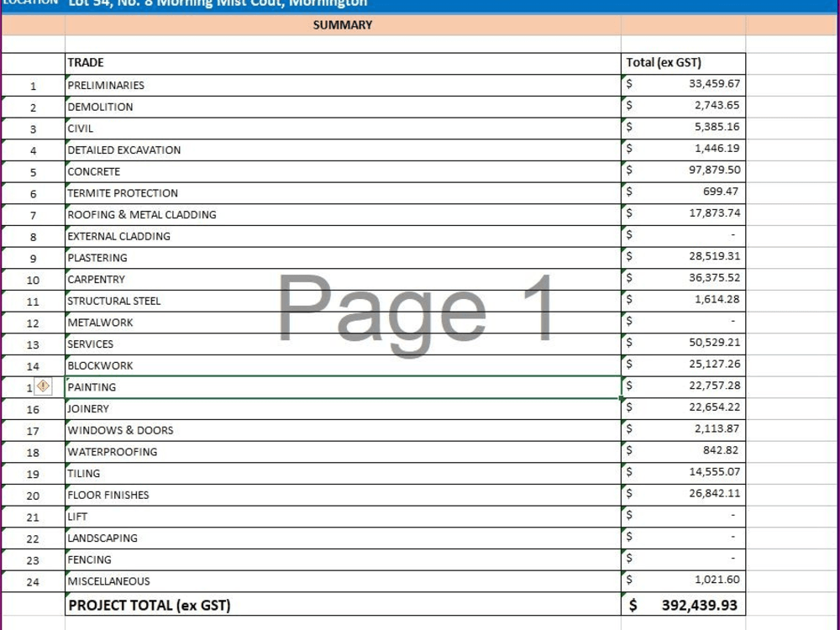Viewport: 840px width, 630px height.
Task: Select the CARPENTRY trade cell
Action: [343, 280]
